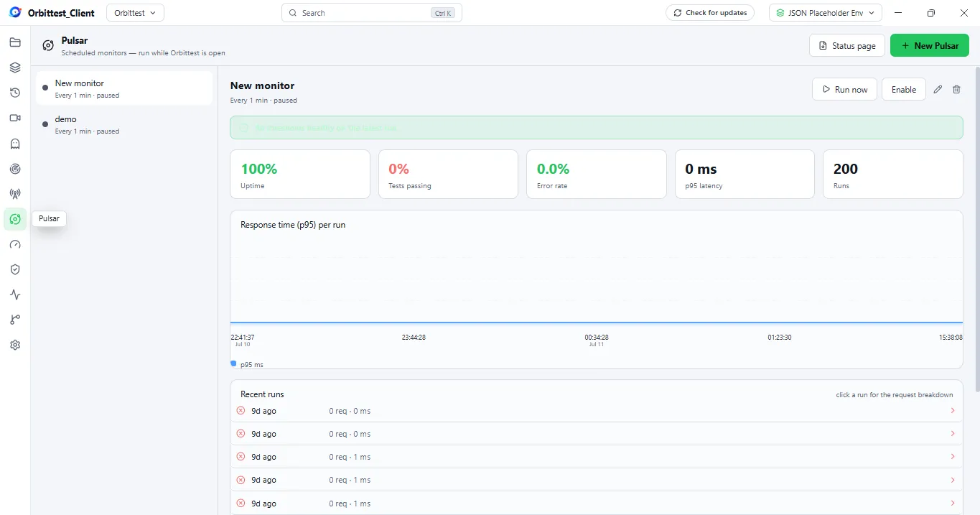Open the JSON Placeholder Env dropdown
Screen dimensions: 980x515
(826, 13)
